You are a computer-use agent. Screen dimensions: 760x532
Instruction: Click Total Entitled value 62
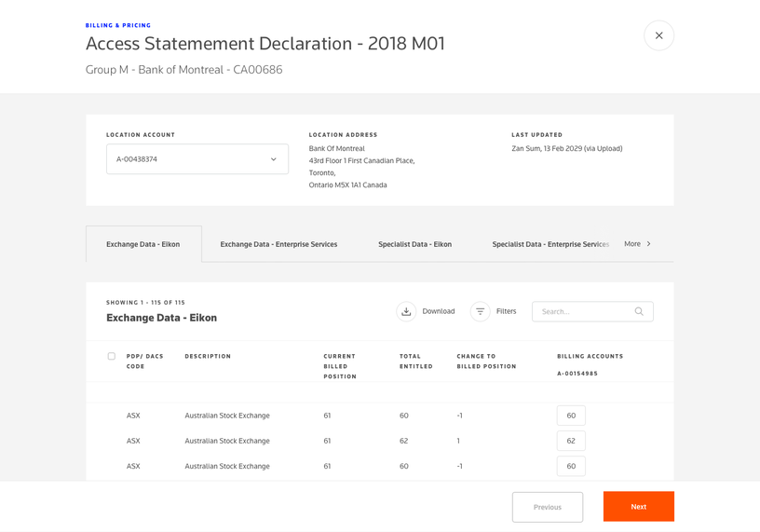pos(404,441)
